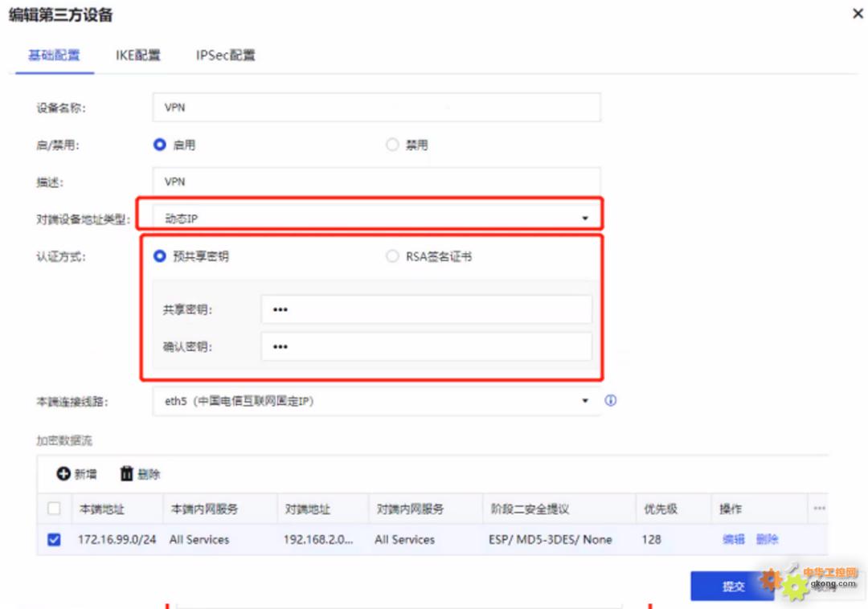Image resolution: width=868 pixels, height=609 pixels.
Task: Click the blue 提交 button
Action: [733, 586]
